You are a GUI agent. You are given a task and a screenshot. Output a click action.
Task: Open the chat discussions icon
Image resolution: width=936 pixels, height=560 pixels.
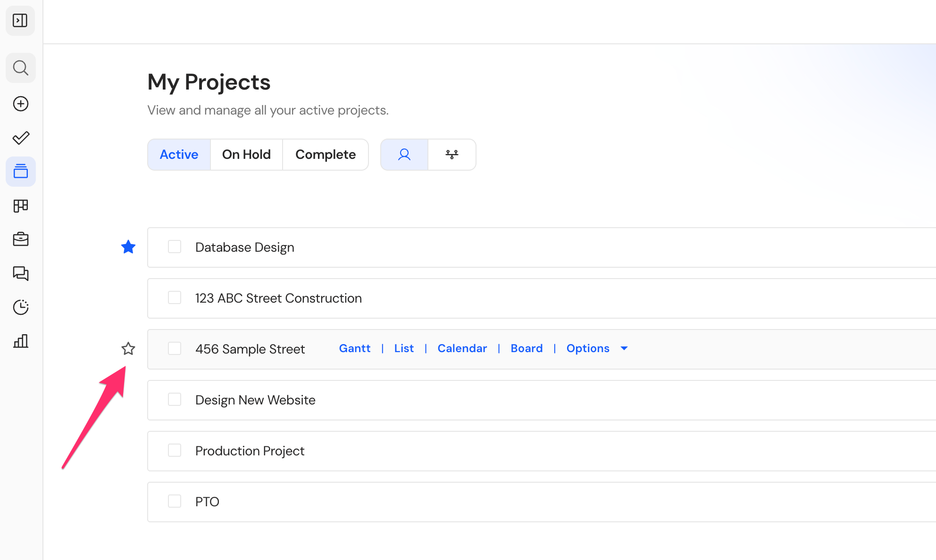(21, 273)
